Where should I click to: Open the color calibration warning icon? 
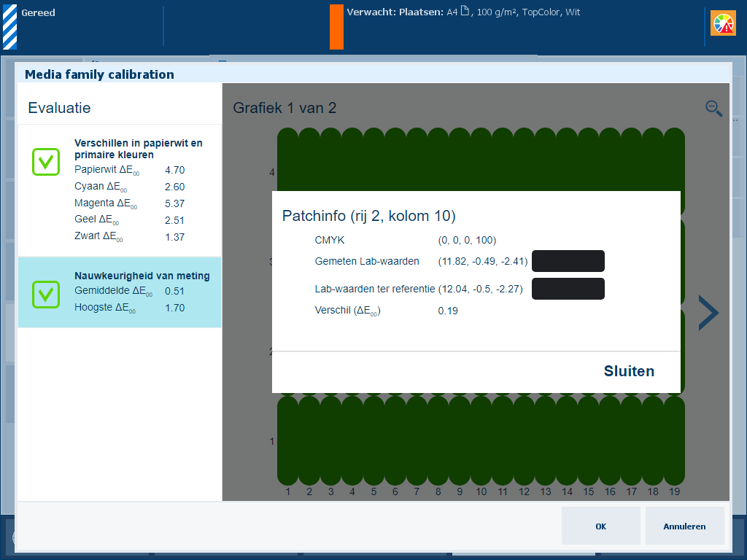[723, 23]
